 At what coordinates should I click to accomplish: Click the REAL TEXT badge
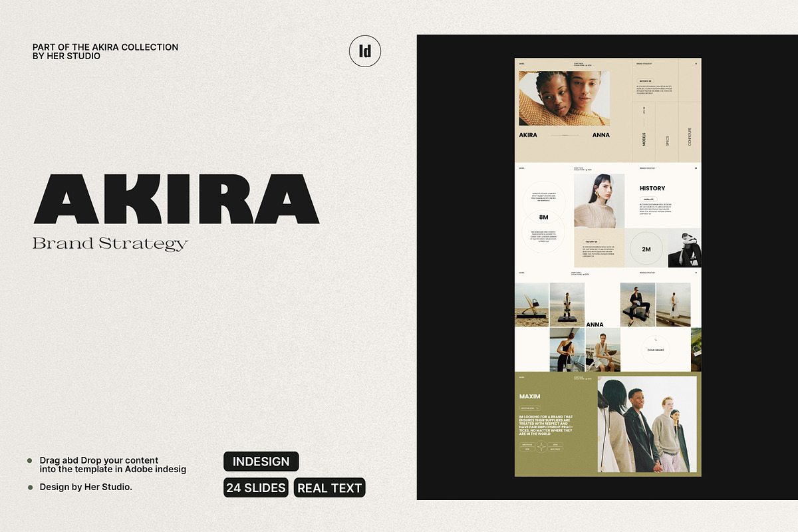(x=329, y=487)
